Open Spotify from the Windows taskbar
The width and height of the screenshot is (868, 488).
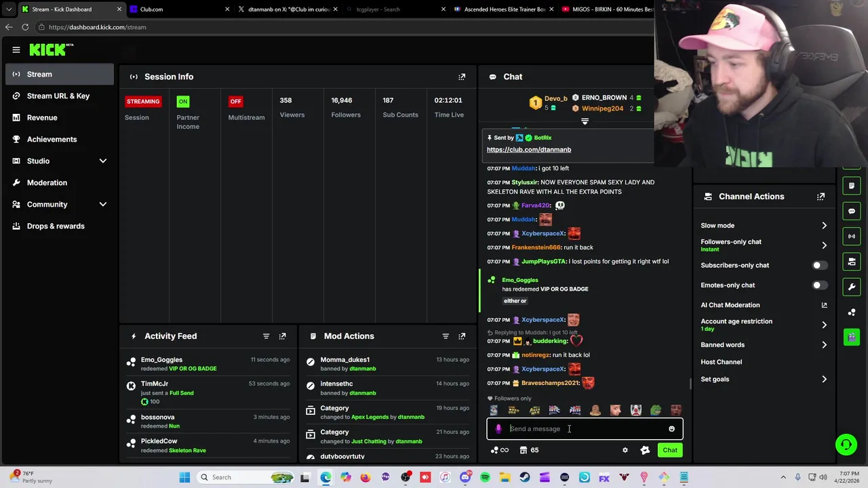[x=485, y=477]
